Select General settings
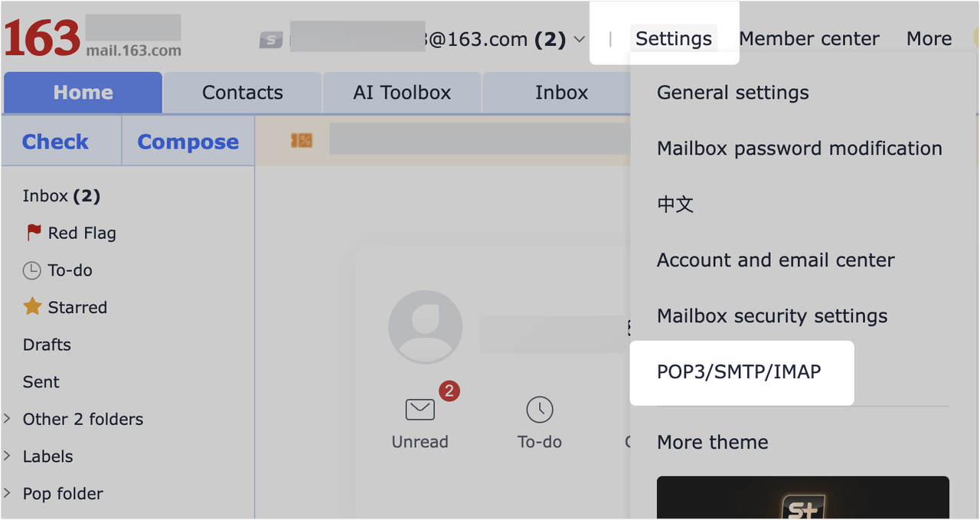Image resolution: width=980 pixels, height=520 pixels. 733,93
